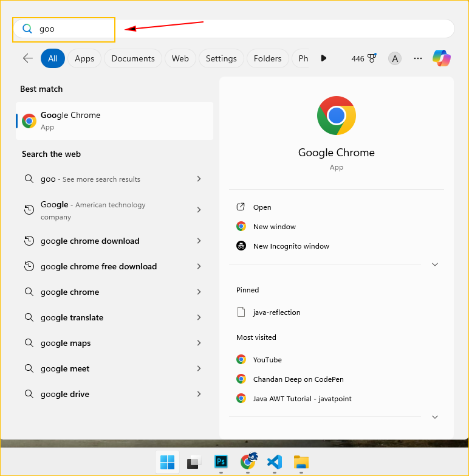Select the Apps filter tab
Viewport: 469px width, 476px height.
coord(84,58)
